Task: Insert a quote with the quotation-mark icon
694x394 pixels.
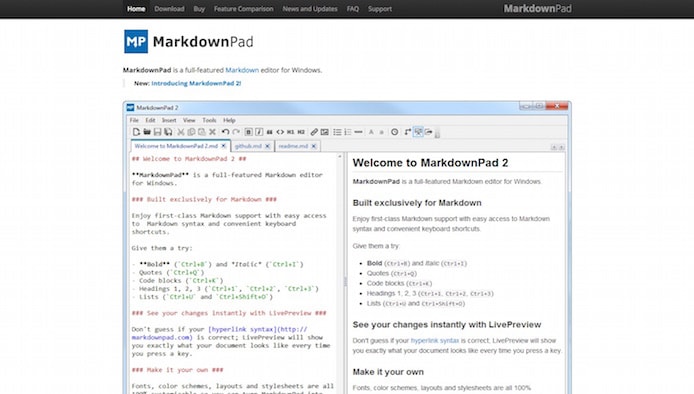Action: (270, 132)
